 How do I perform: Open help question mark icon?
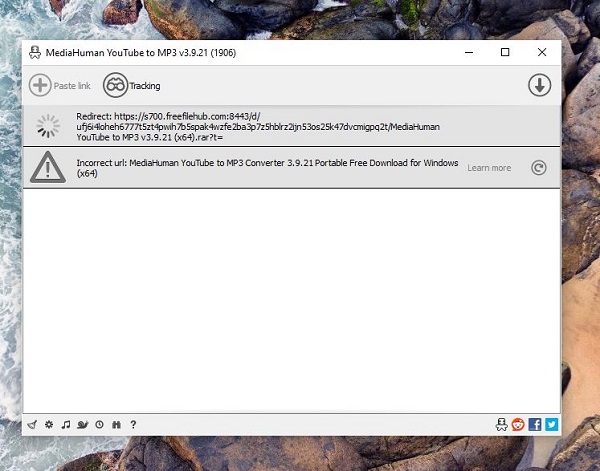[133, 424]
